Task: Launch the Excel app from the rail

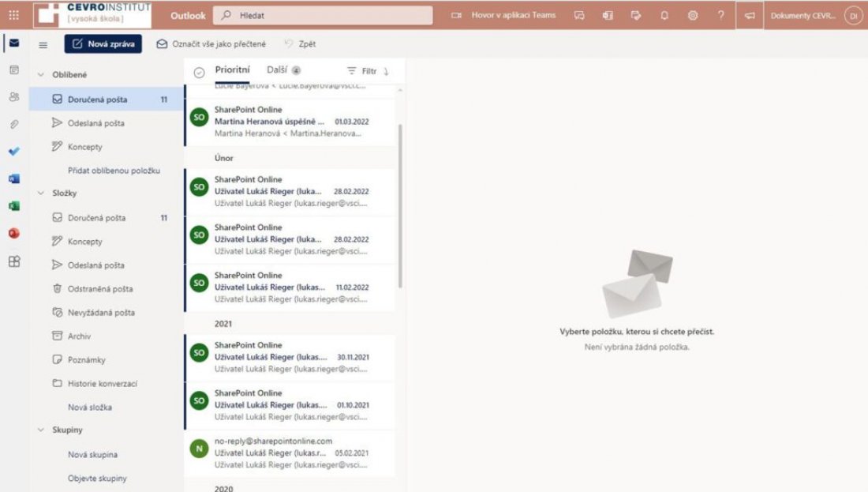Action: point(14,206)
